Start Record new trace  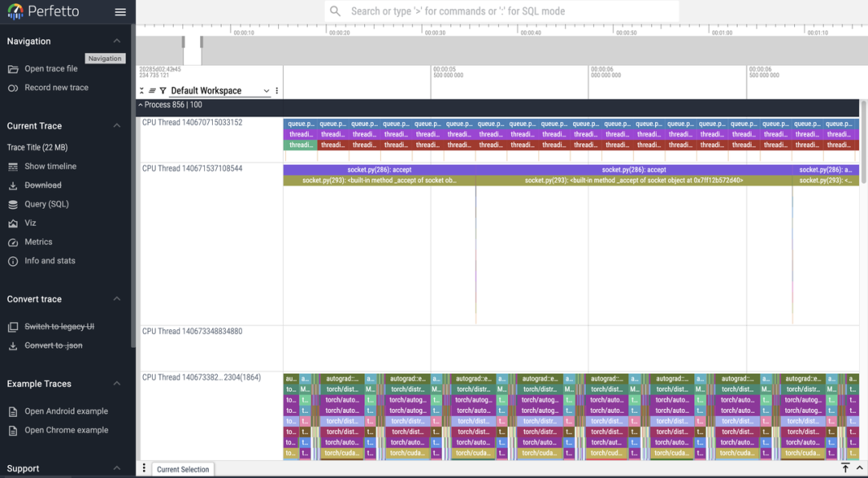point(56,88)
